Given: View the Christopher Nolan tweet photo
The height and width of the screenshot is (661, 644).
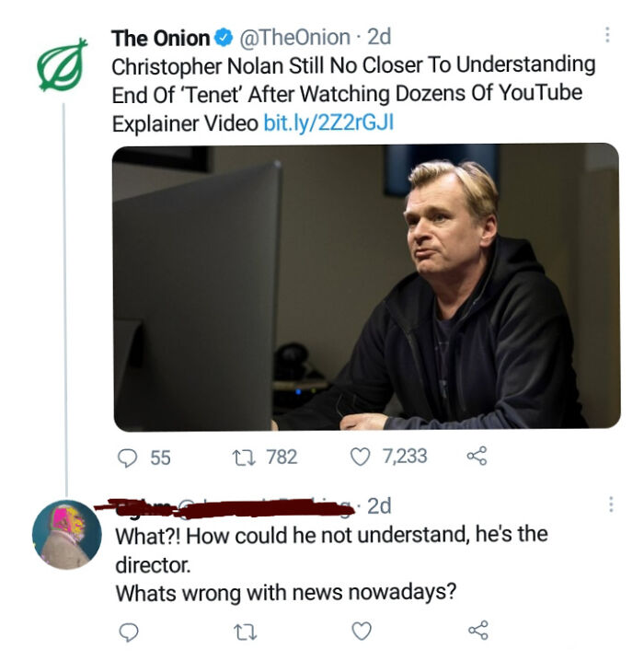Looking at the screenshot, I should coord(366,287).
